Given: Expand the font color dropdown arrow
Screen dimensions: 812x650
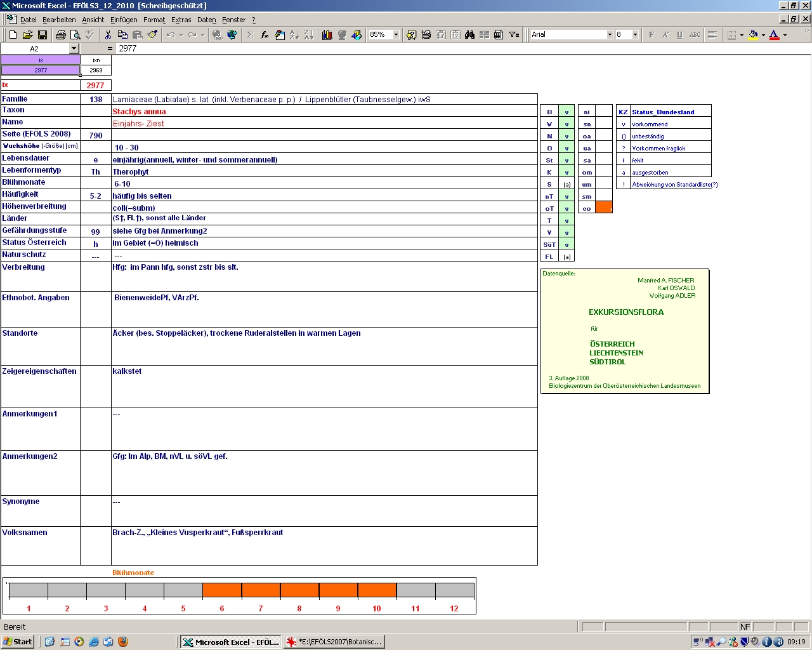Looking at the screenshot, I should (785, 35).
